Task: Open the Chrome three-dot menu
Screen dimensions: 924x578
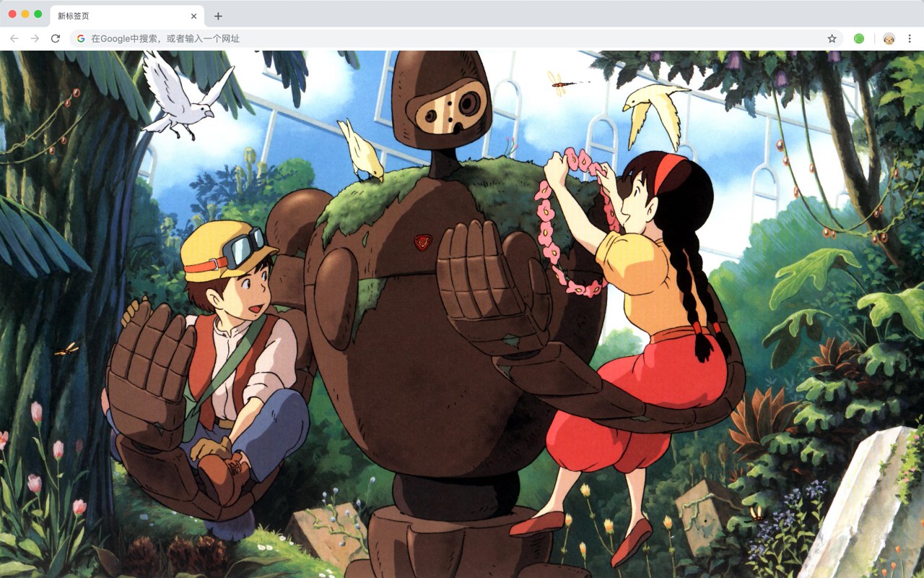Action: pos(910,38)
